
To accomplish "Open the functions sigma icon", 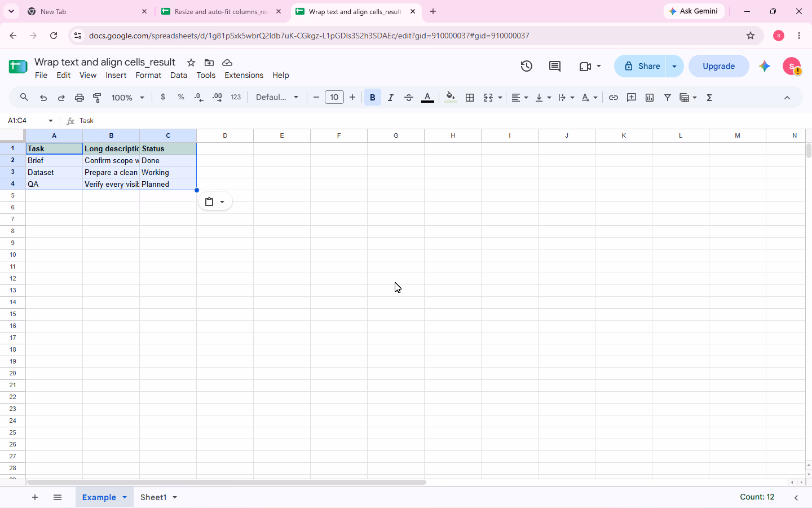I will [x=709, y=98].
